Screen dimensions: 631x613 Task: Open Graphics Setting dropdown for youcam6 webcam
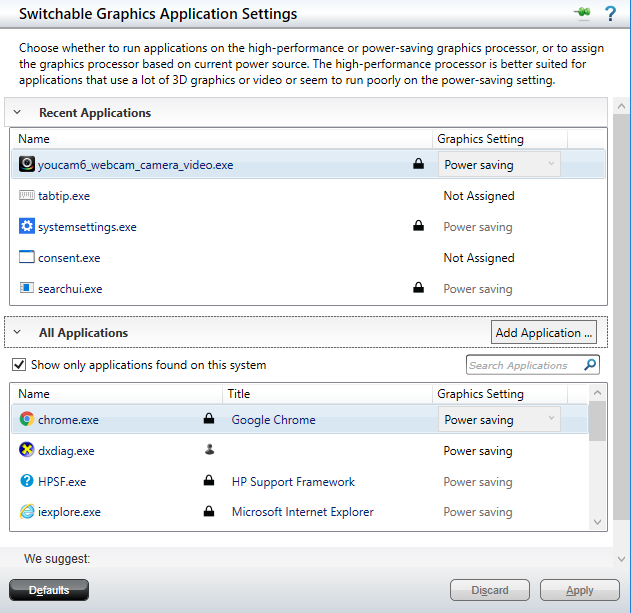coord(499,165)
